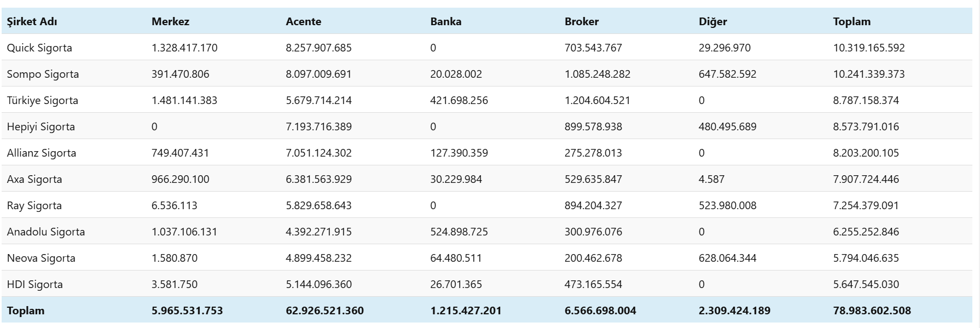The height and width of the screenshot is (328, 980).
Task: Click the Toplam column header
Action: [x=851, y=21]
